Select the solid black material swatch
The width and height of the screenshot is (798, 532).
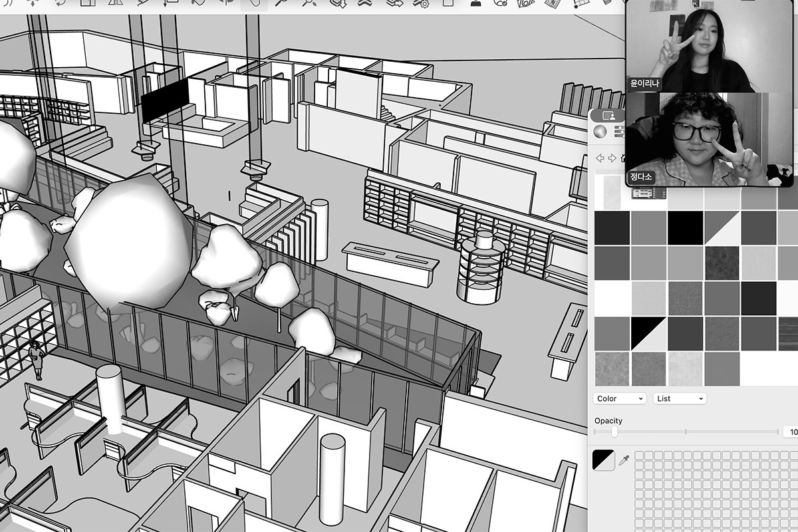pos(685,227)
